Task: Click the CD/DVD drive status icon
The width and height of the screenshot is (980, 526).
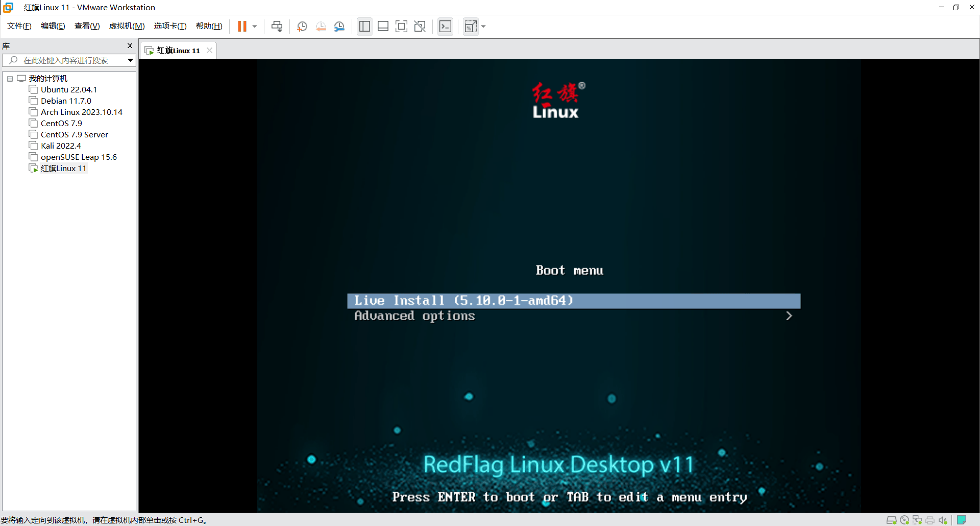Action: coord(904,520)
